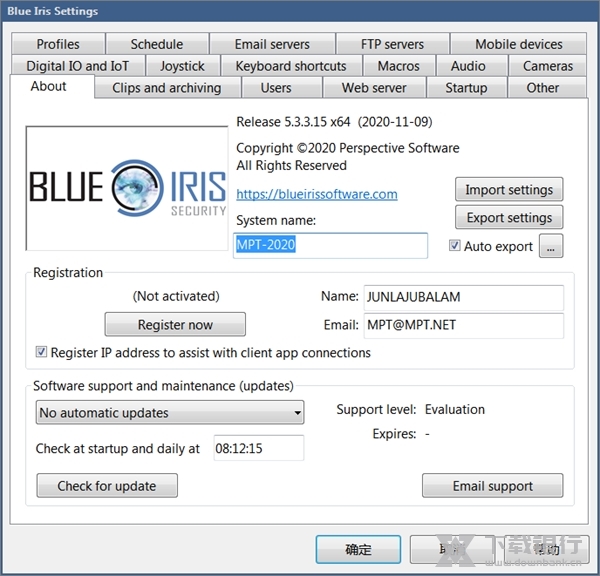
Task: Click the Export settings button
Action: [509, 217]
